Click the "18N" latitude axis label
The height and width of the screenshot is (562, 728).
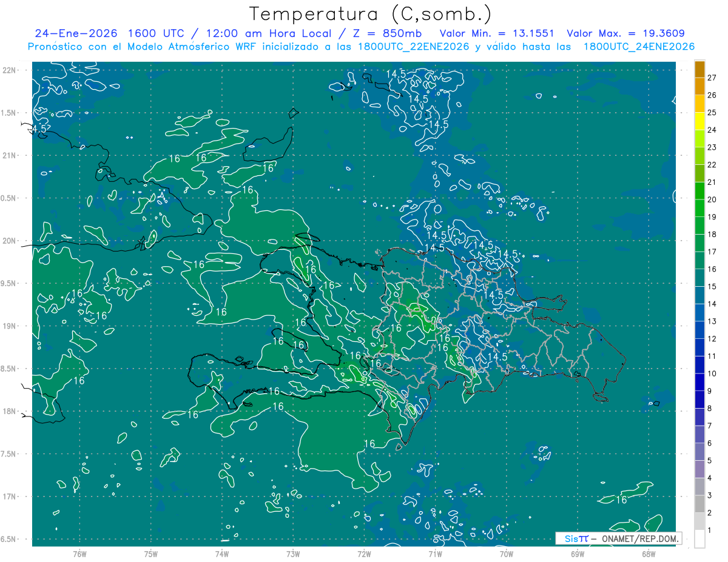click(9, 412)
